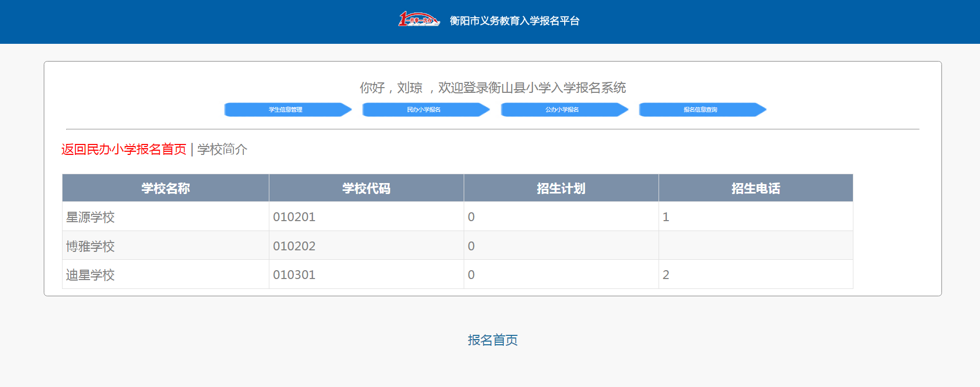This screenshot has height=387, width=980.
Task: Open the 报名首页 link at bottom
Action: tap(492, 340)
